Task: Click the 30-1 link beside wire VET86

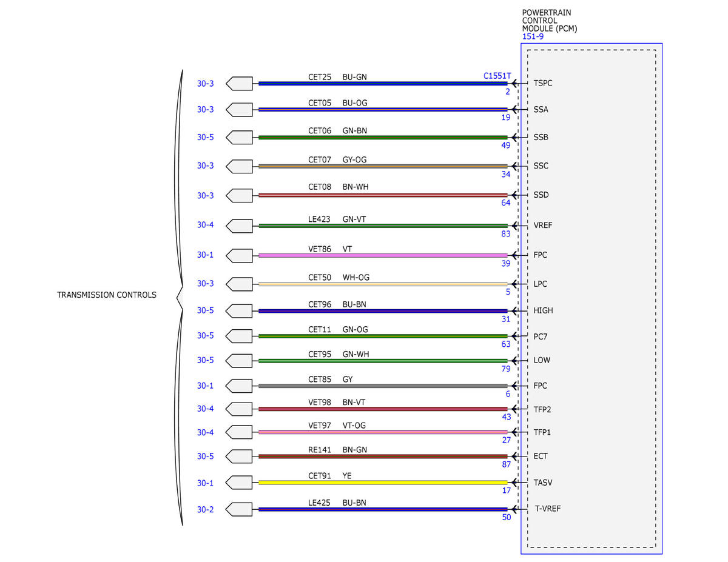Action: 205,255
